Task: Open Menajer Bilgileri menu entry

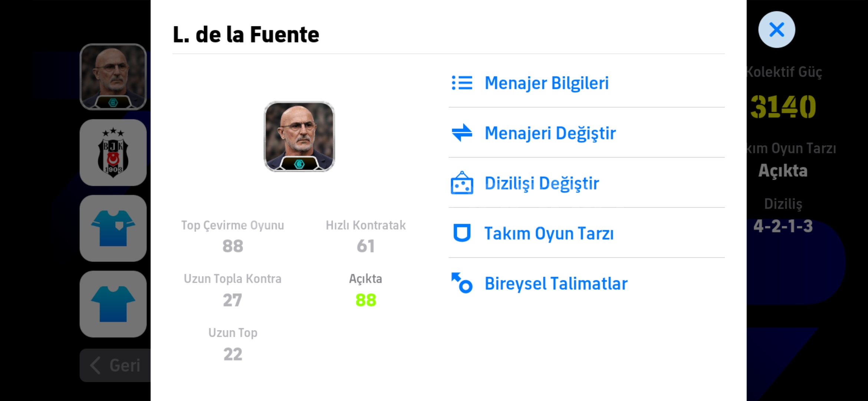Action: 546,83
